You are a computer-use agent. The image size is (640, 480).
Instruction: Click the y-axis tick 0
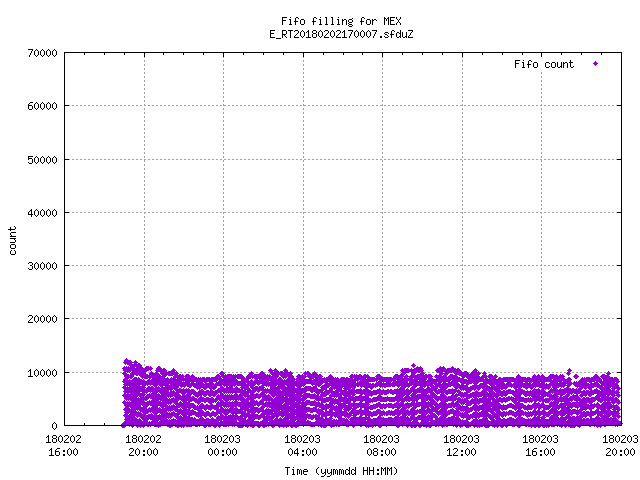(54, 426)
